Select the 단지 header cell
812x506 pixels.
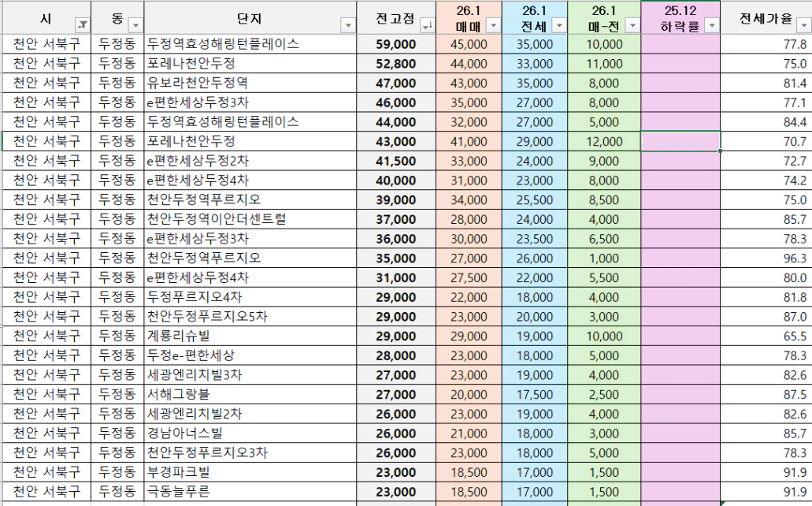[250, 18]
